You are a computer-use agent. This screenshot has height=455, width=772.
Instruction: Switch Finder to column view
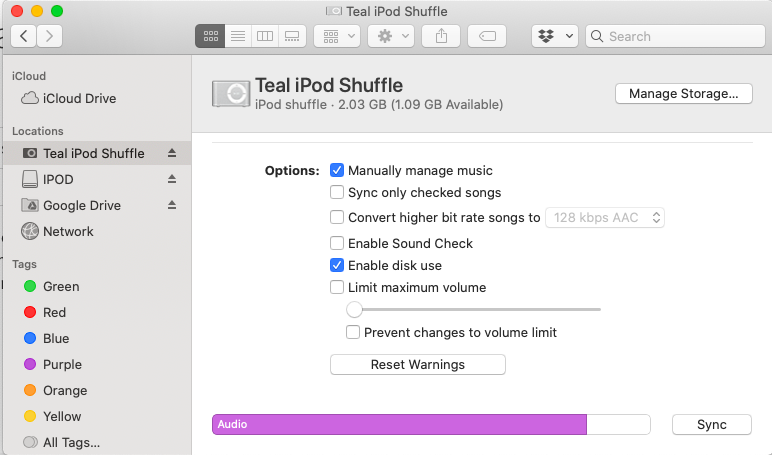[264, 36]
